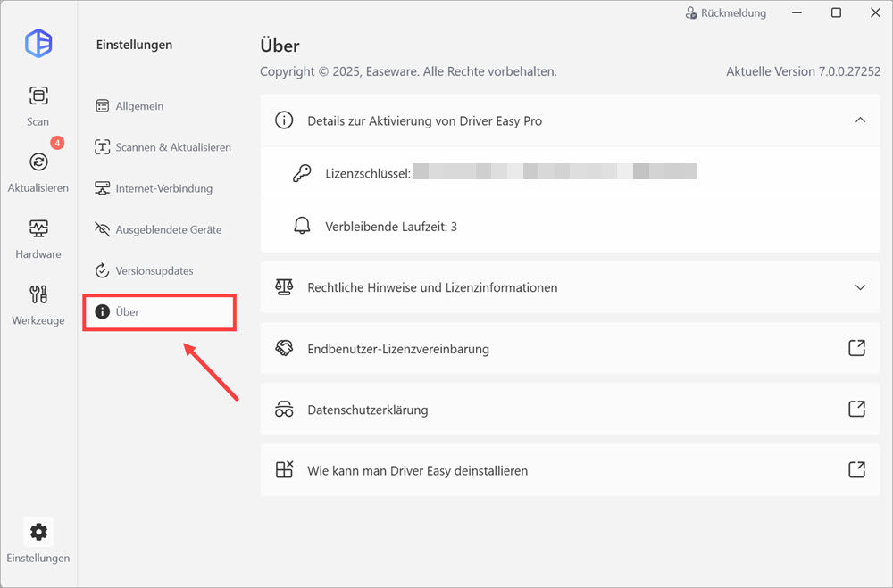Click the bell icon beside Verbleibende Laufzeit
Viewport: 893px width, 588px height.
(302, 226)
